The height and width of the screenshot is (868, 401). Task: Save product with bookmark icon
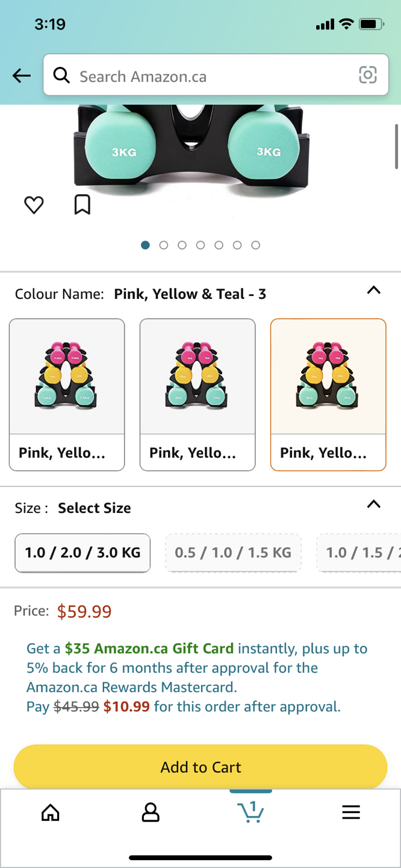[82, 204]
